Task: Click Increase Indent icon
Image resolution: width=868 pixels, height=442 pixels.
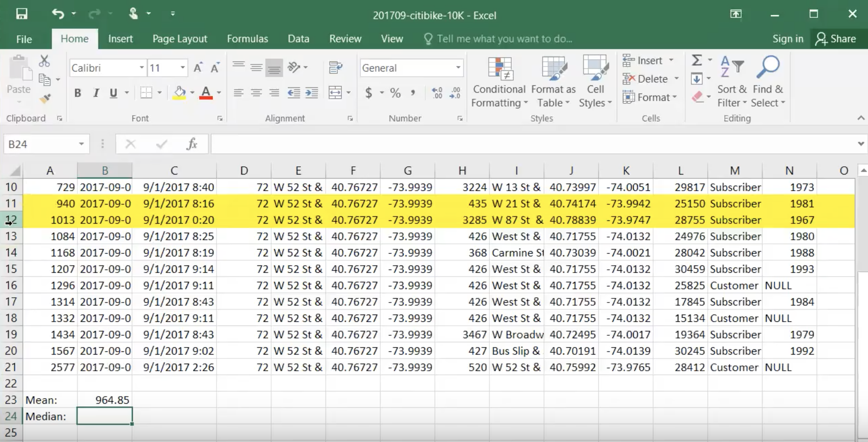Action: 312,93
